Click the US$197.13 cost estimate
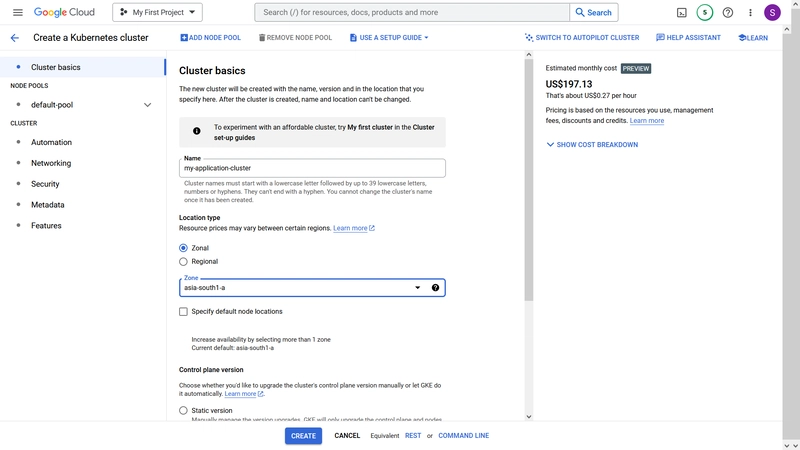The height and width of the screenshot is (450, 800). click(x=569, y=84)
